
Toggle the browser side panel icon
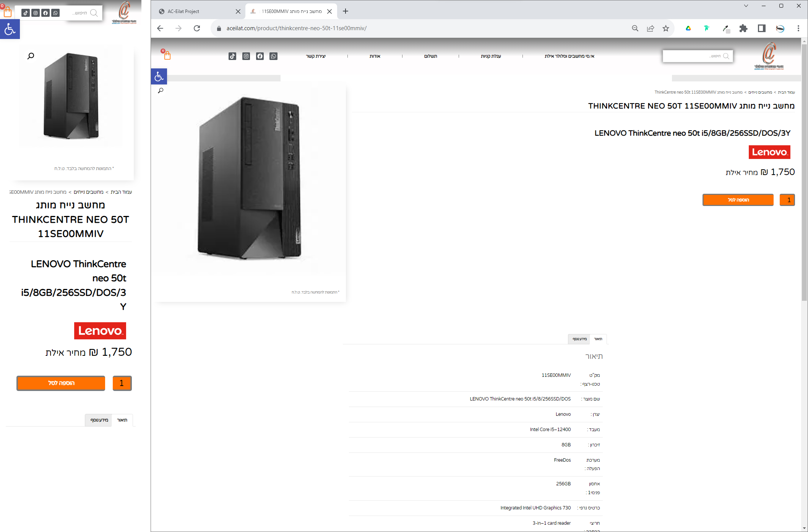click(762, 28)
